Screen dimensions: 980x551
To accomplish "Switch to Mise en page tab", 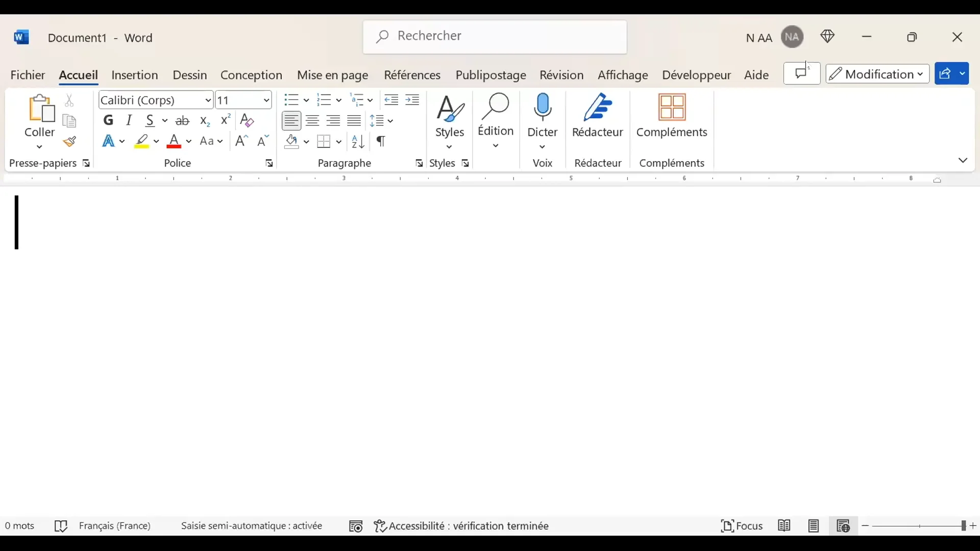I will click(333, 76).
